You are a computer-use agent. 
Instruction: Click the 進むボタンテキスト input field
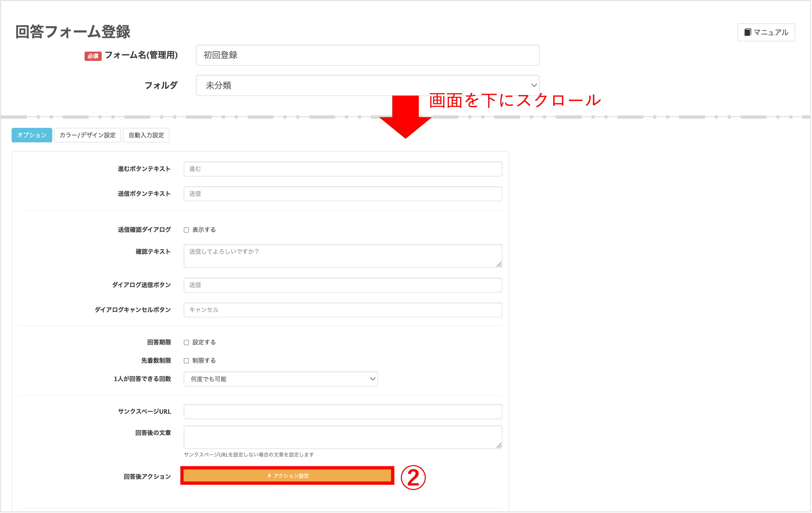343,169
